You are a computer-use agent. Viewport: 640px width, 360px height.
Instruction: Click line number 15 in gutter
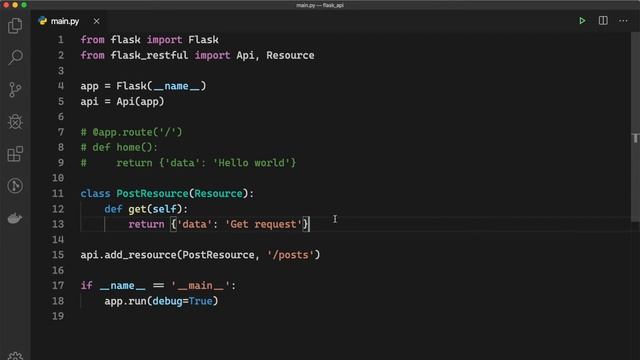pyautogui.click(x=58, y=255)
